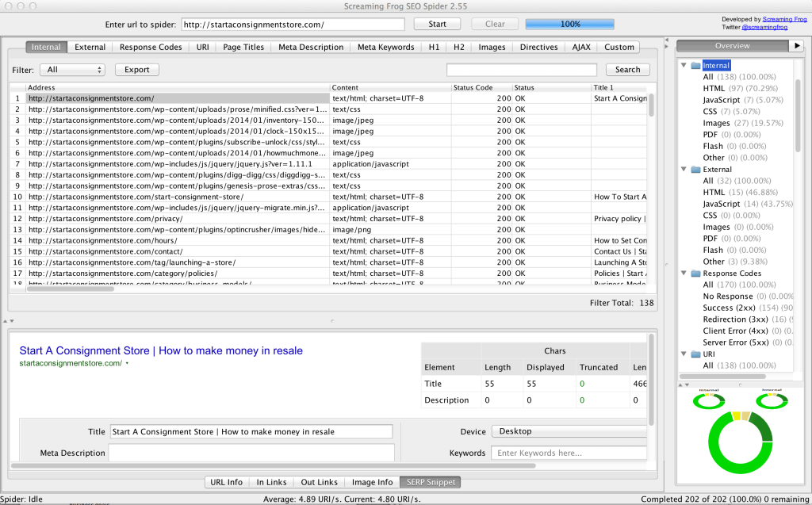Click the External folder icon in Overview
This screenshot has height=505, width=812.
point(695,170)
